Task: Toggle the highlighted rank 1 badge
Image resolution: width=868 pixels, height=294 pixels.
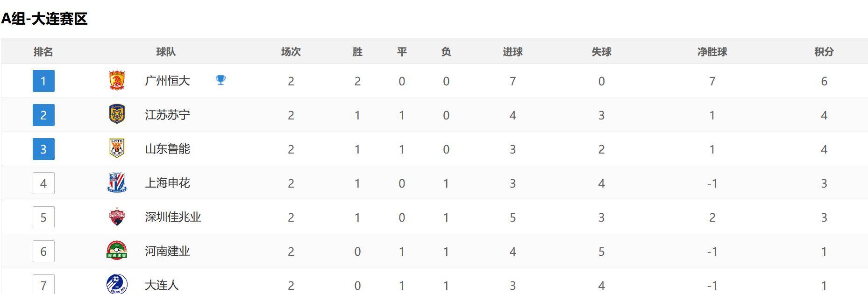Action: tap(43, 80)
